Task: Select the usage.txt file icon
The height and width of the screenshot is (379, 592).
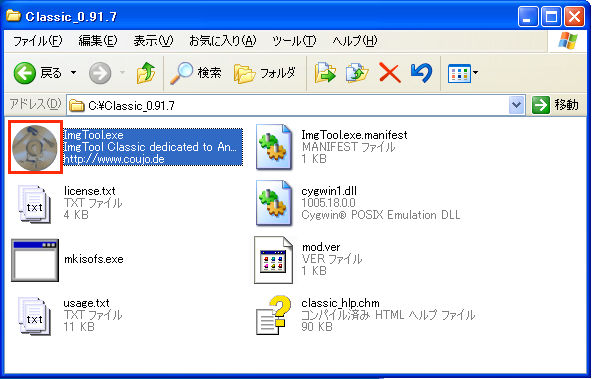Action: click(35, 316)
